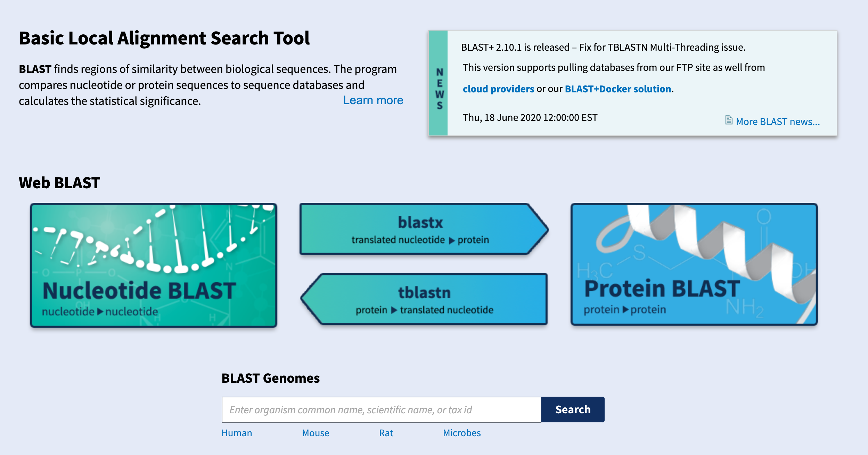The image size is (868, 455).
Task: Open the Rat genome BLAST page
Action: point(386,433)
